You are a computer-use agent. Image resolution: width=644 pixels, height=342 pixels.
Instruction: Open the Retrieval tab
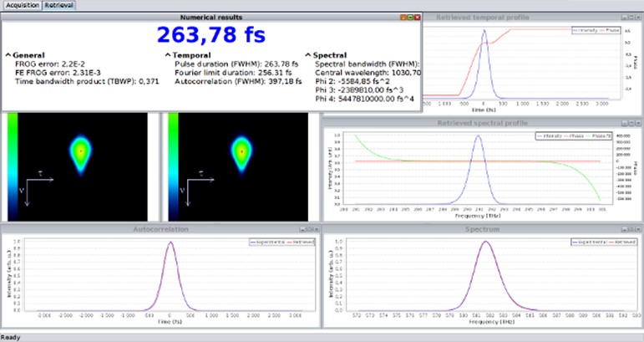59,5
